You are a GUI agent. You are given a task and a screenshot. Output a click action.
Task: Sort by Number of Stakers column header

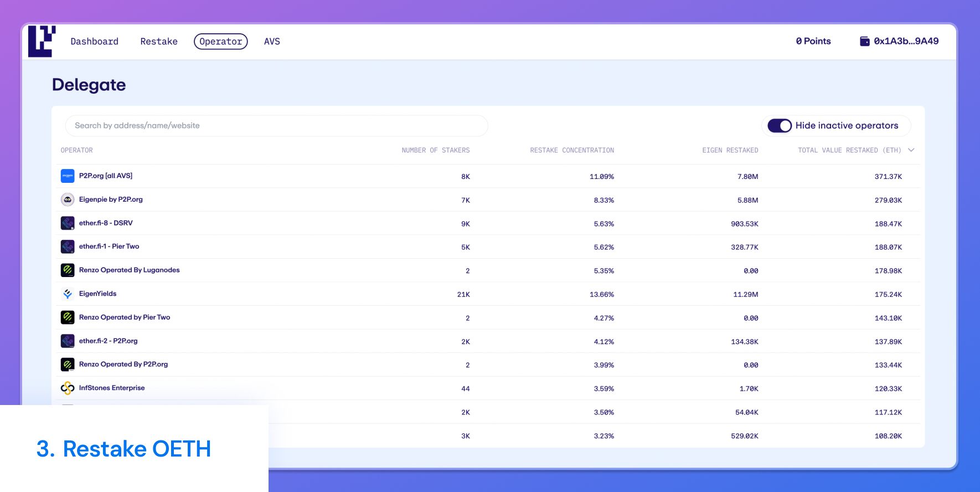[436, 150]
